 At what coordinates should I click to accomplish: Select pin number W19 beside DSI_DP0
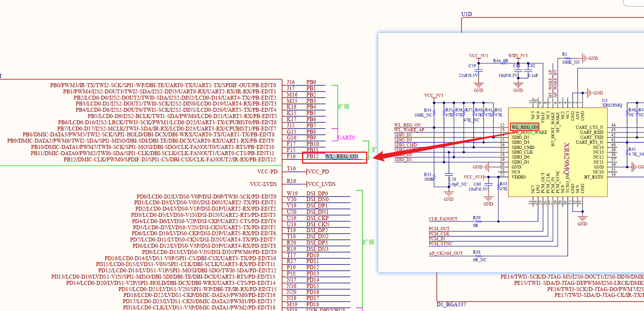pyautogui.click(x=292, y=193)
